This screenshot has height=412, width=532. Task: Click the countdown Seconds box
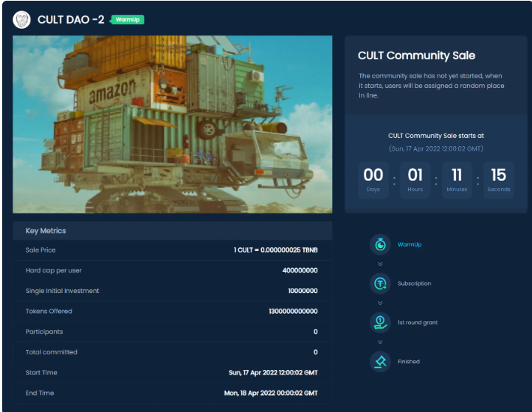(x=498, y=180)
